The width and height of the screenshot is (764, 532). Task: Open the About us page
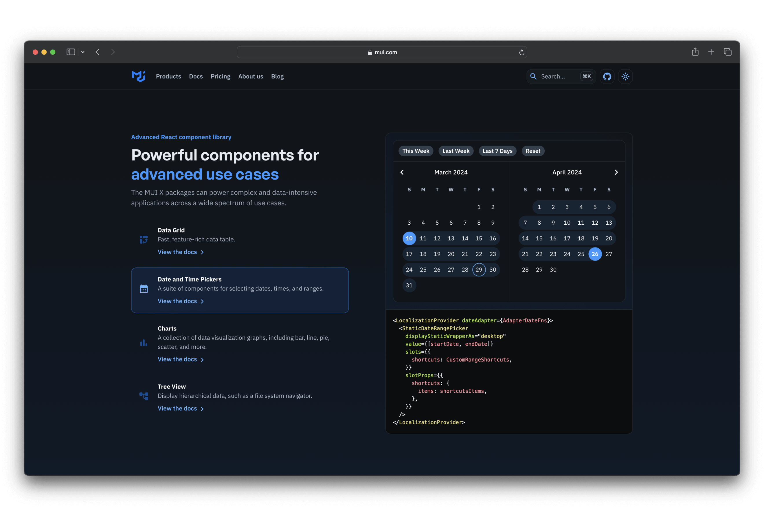pos(251,76)
